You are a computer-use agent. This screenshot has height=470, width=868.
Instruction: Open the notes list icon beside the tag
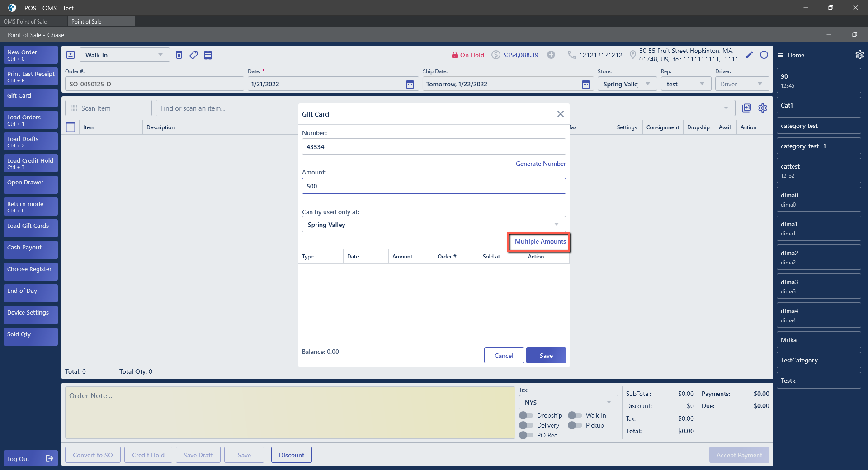pos(208,55)
